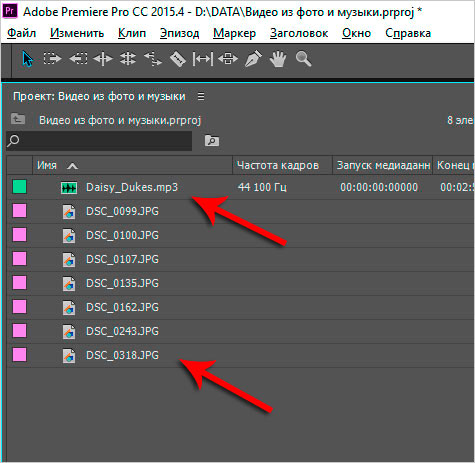
Task: Activate the Проект: Видео из фото и музыки tab
Action: [x=99, y=97]
